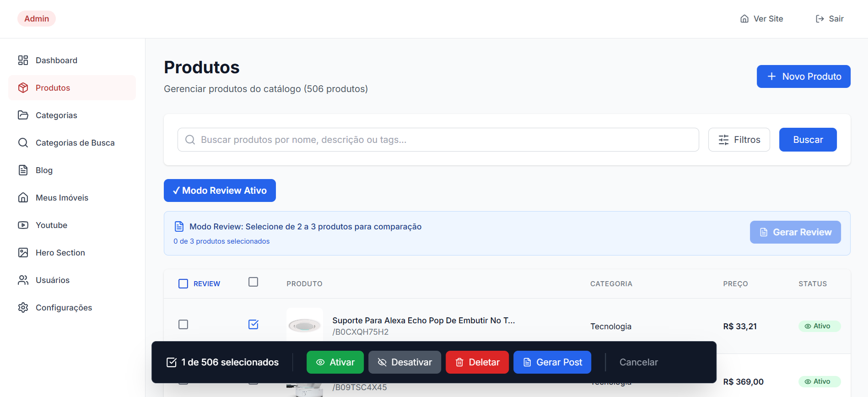Click the Hero Section image icon
The width and height of the screenshot is (868, 397).
pyautogui.click(x=23, y=253)
